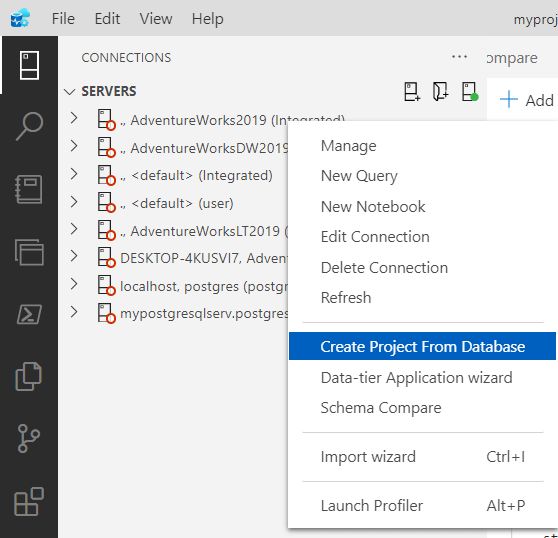Click the server icon beside <default> (Integrated)
This screenshot has height=538, width=558.
click(106, 175)
